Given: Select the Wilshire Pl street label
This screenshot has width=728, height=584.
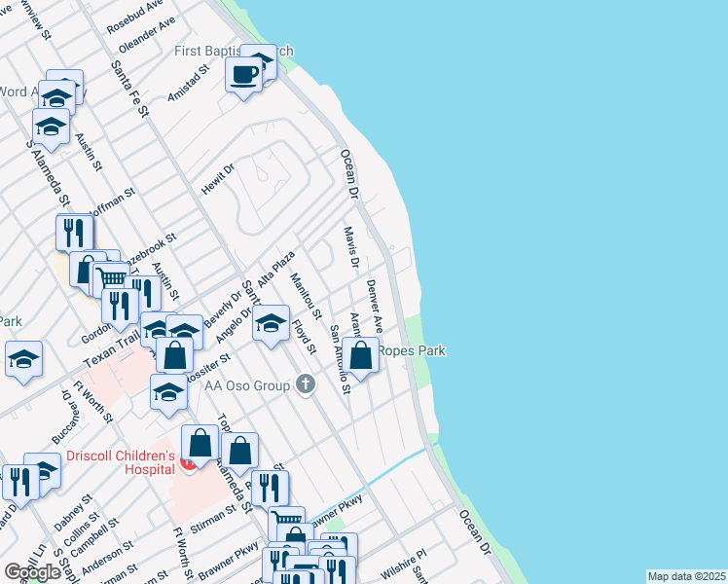Looking at the screenshot, I should point(404,565).
